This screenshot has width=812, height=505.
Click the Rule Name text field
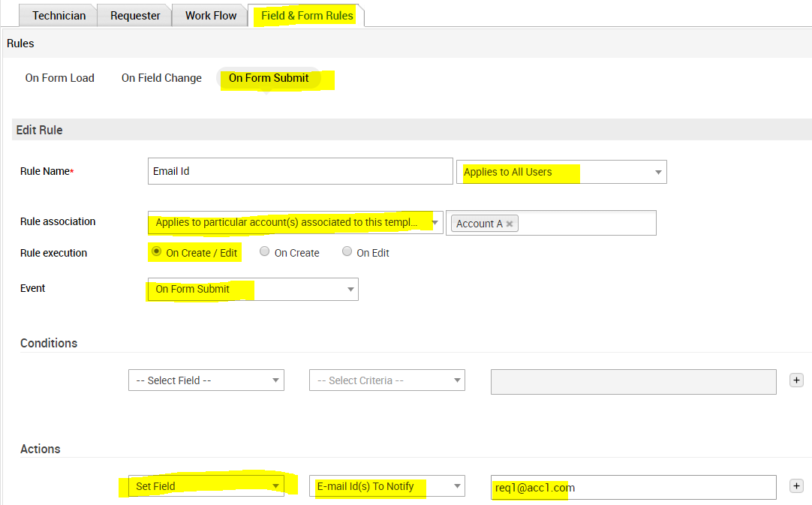(x=300, y=171)
